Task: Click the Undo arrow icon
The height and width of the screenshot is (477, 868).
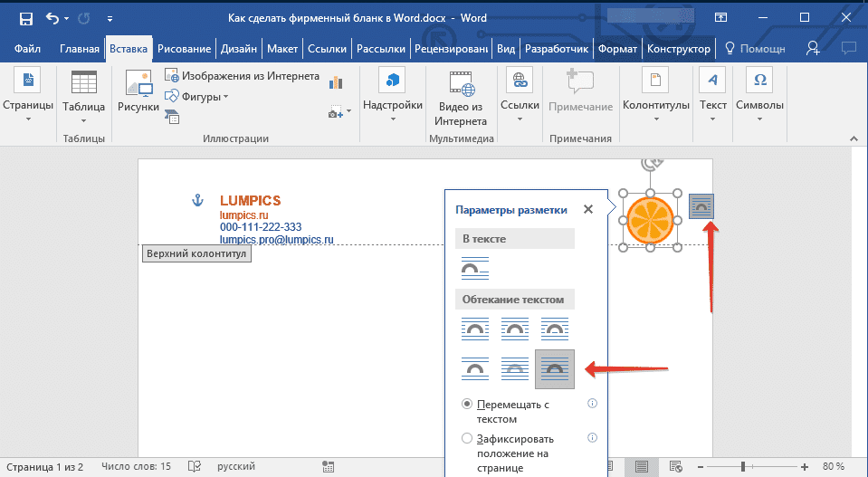Action: point(52,17)
